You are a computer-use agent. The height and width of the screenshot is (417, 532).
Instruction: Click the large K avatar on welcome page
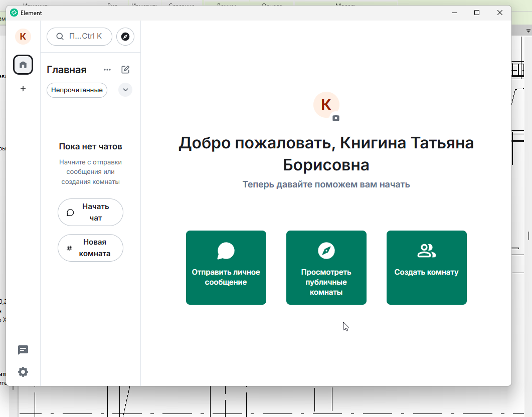326,105
